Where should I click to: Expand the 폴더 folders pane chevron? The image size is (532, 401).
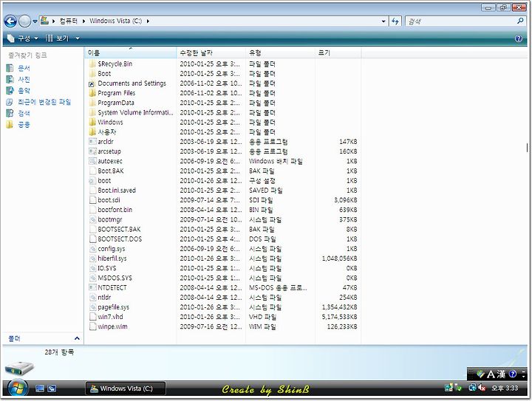click(x=77, y=338)
